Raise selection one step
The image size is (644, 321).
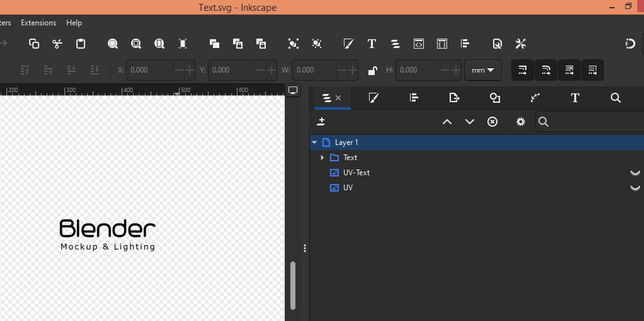coord(48,70)
